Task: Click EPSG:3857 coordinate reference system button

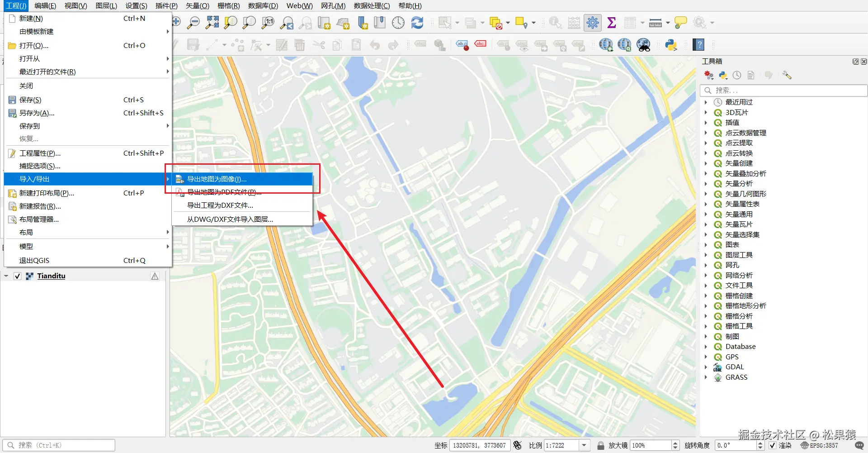Action: 820,445
